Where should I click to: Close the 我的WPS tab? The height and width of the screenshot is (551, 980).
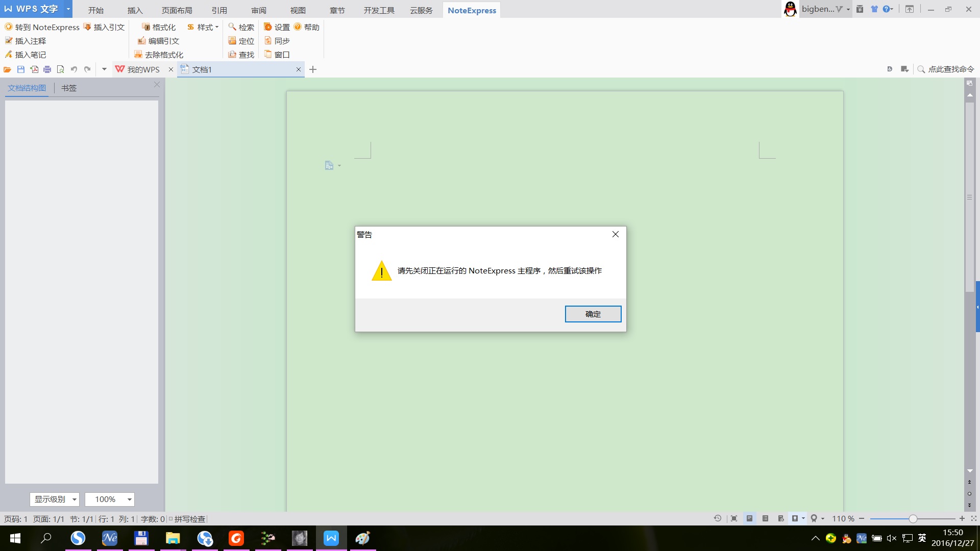[x=171, y=69]
